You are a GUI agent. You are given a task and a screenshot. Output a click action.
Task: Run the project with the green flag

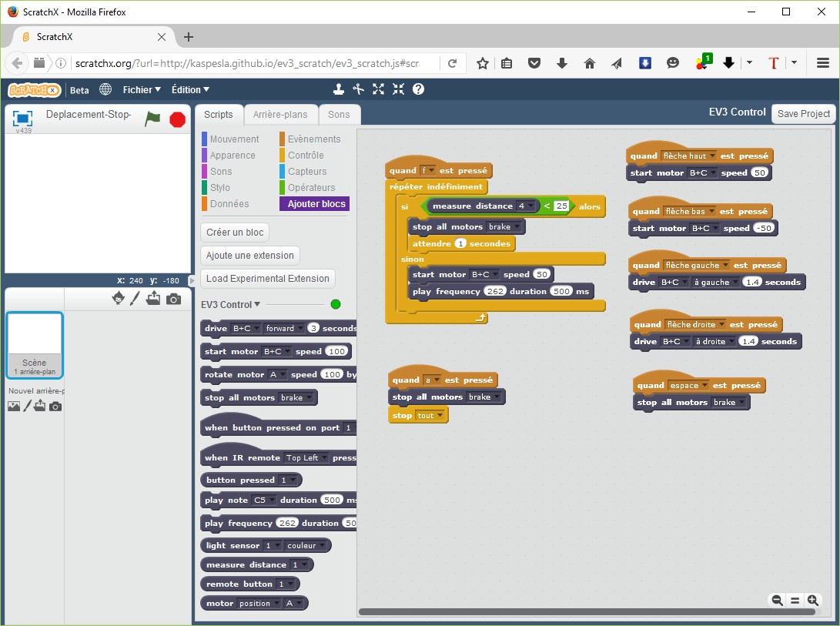pyautogui.click(x=152, y=119)
